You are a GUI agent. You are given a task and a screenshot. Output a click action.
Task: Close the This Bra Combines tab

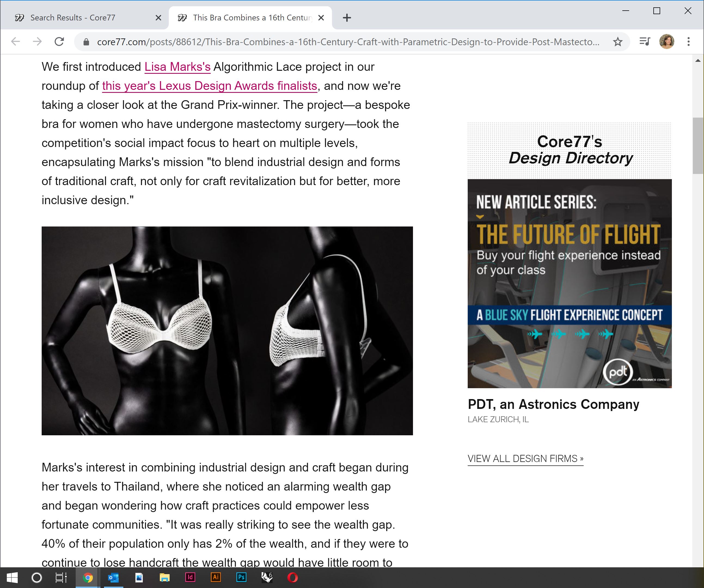pyautogui.click(x=321, y=18)
